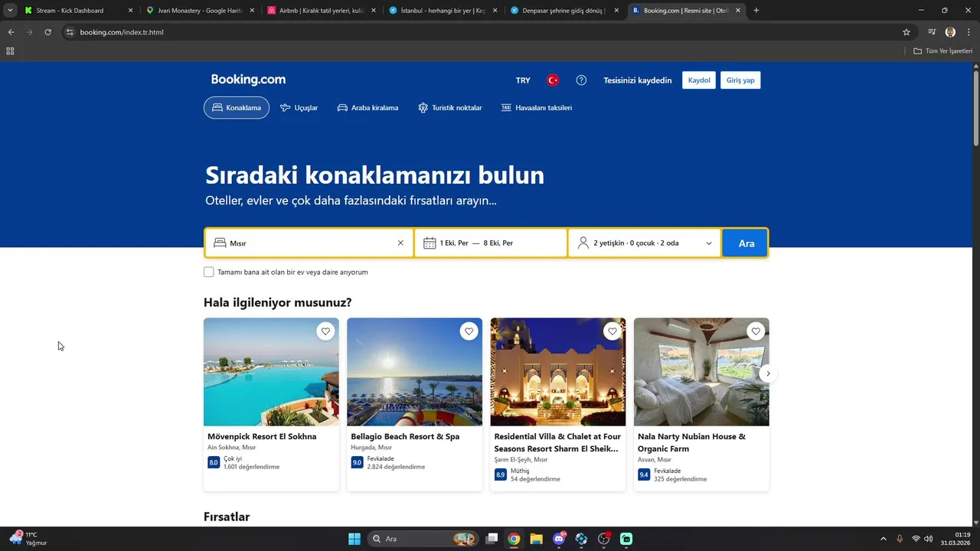Go to Turistik noktalar tab
Image resolution: width=980 pixels, height=551 pixels.
(x=449, y=108)
